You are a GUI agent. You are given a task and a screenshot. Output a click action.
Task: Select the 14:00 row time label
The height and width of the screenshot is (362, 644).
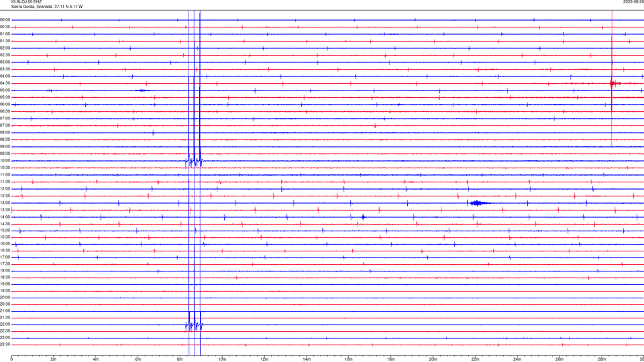pyautogui.click(x=5, y=217)
